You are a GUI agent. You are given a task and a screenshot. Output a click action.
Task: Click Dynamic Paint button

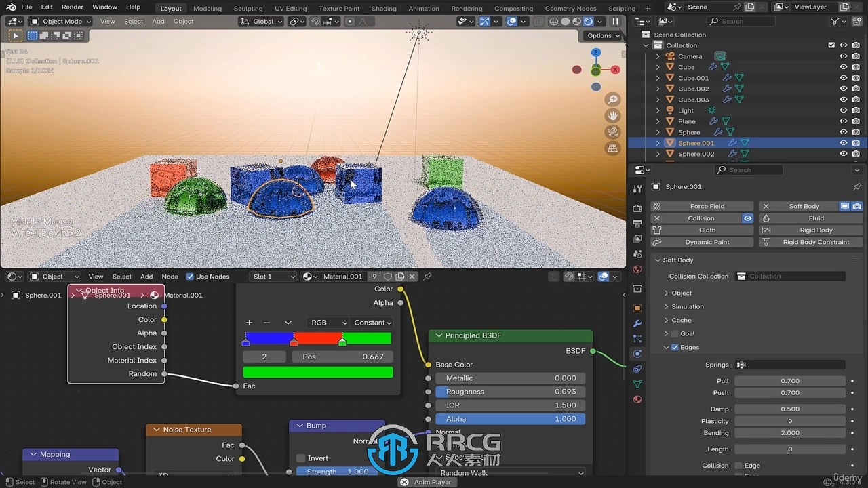[x=702, y=242]
